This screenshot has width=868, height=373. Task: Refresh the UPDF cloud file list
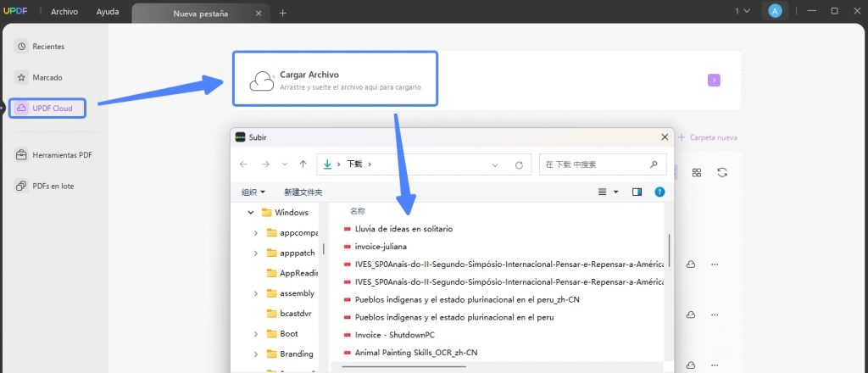click(x=722, y=173)
